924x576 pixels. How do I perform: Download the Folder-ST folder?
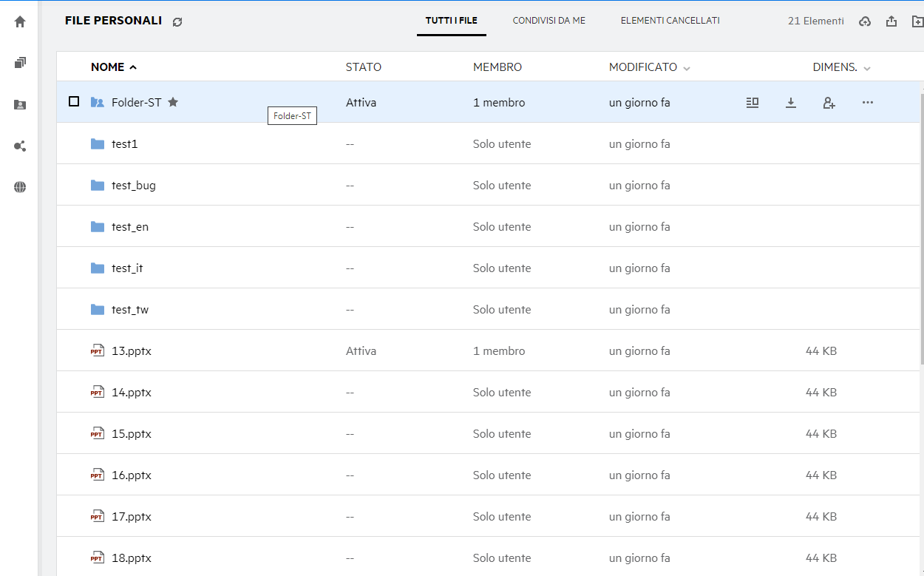pos(791,103)
